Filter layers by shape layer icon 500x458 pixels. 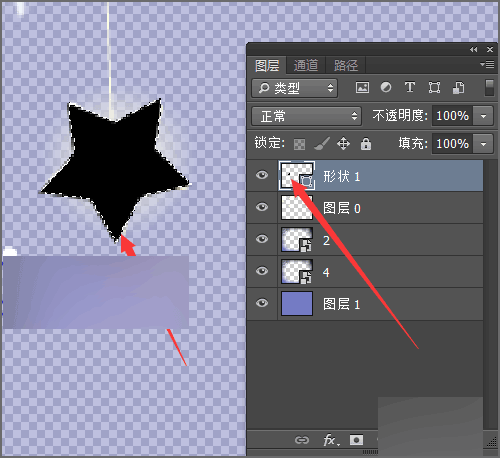(434, 88)
